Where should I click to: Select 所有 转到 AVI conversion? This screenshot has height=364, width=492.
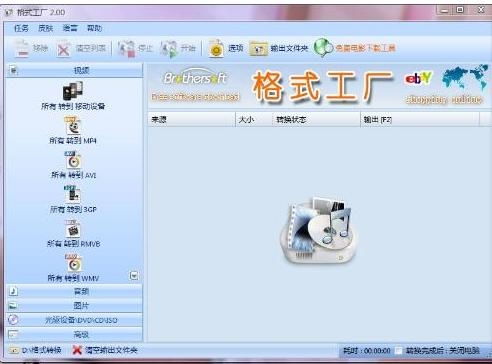pyautogui.click(x=73, y=165)
